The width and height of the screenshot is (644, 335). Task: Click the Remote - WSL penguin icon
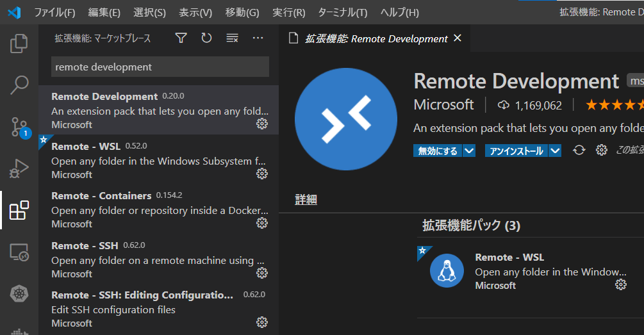click(x=447, y=270)
